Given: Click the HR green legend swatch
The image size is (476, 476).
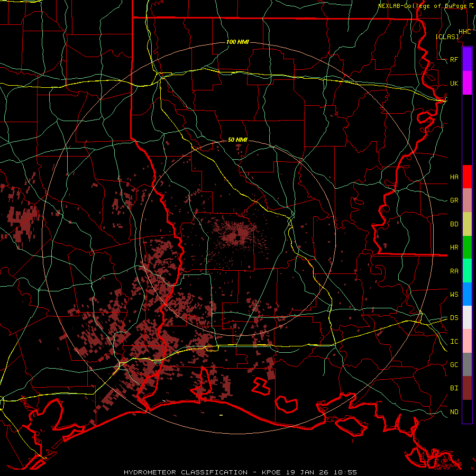Looking at the screenshot, I should (467, 248).
